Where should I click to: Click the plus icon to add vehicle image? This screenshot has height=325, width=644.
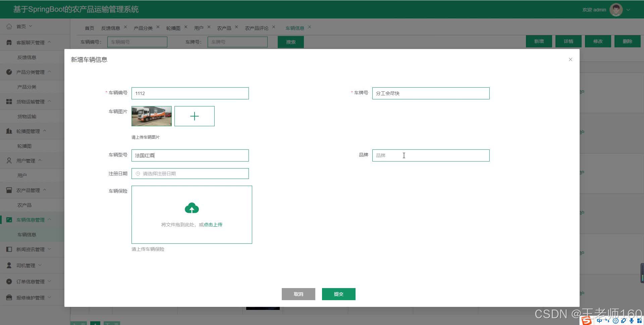[195, 116]
